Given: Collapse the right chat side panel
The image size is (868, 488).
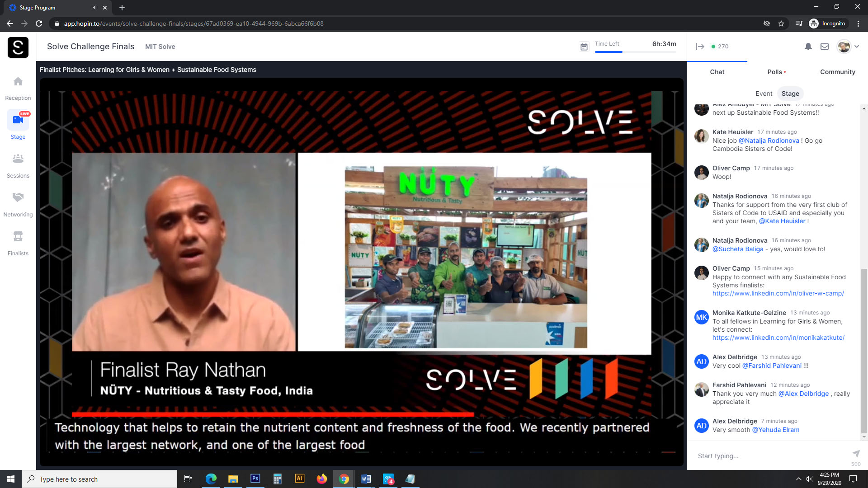Looking at the screenshot, I should (x=700, y=47).
